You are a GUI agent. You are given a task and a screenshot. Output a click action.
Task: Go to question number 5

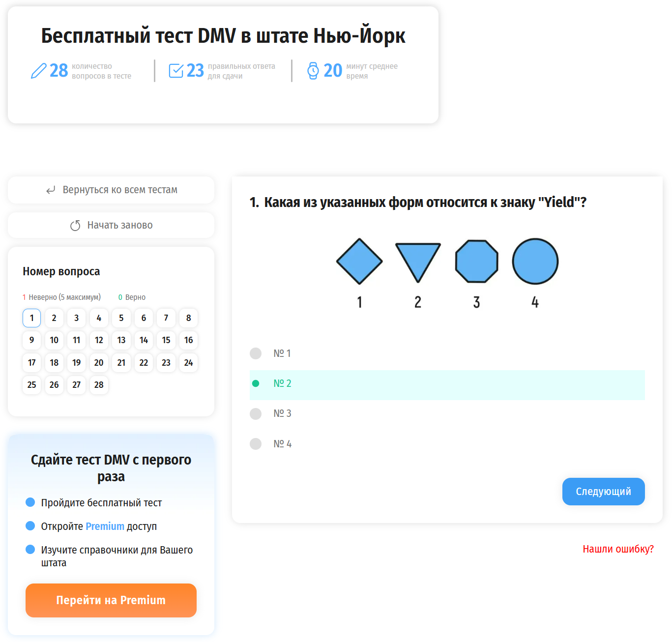(121, 318)
